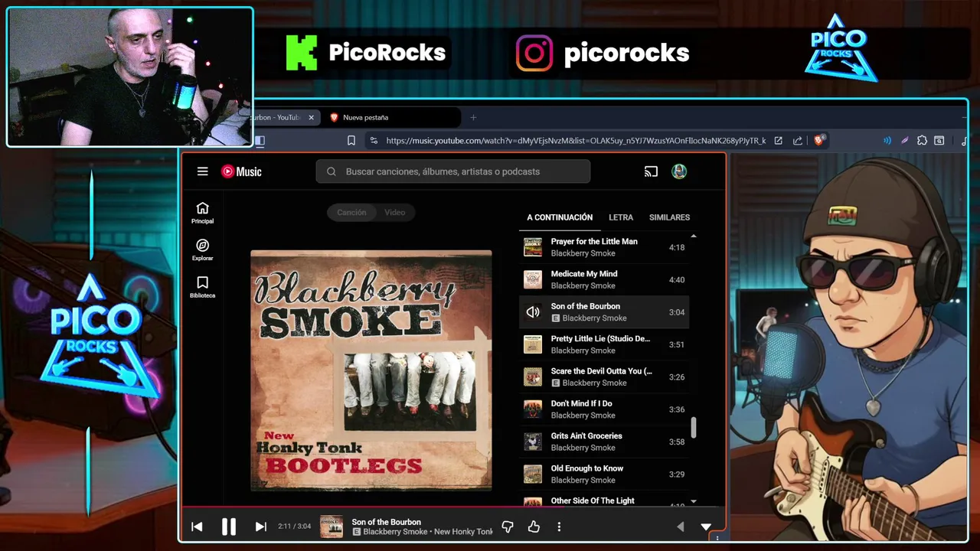Open the browser extensions puzzle icon
The width and height of the screenshot is (980, 551).
click(922, 141)
